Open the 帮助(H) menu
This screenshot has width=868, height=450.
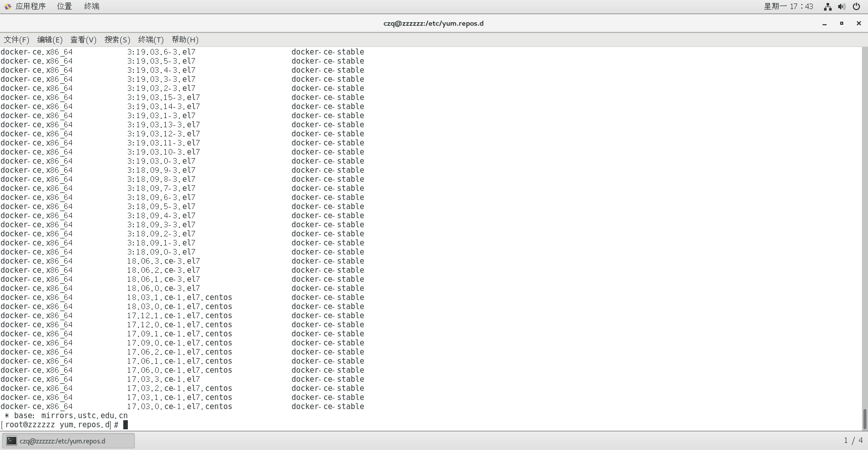point(185,39)
